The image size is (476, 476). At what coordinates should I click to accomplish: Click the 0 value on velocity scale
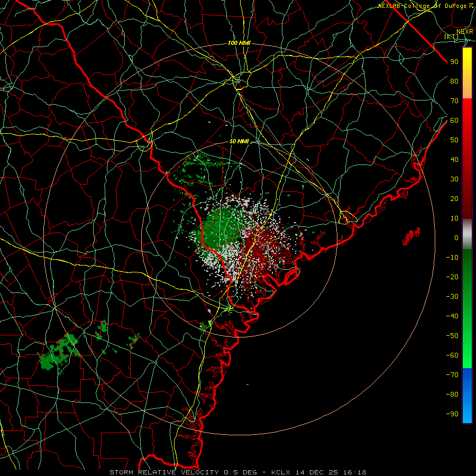456,237
